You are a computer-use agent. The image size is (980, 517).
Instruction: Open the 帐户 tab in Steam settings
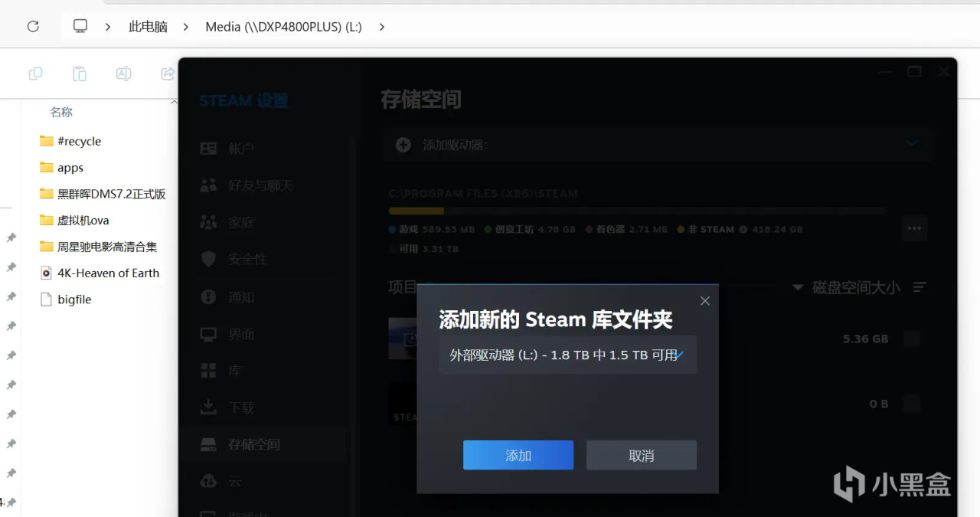(x=264, y=149)
